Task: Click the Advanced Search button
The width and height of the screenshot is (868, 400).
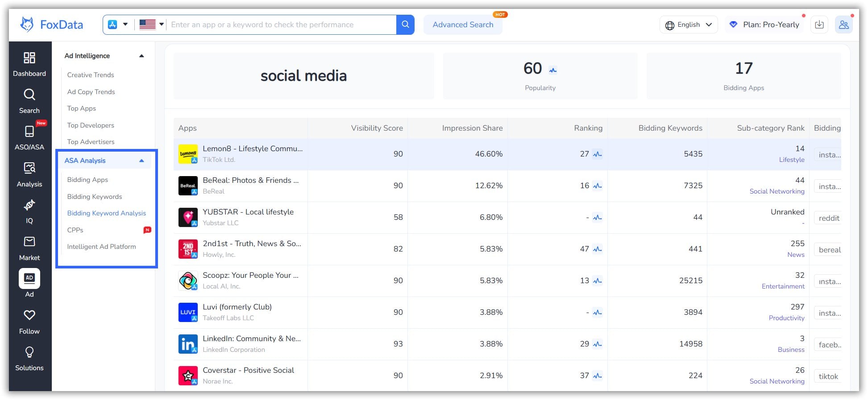Action: pos(463,25)
